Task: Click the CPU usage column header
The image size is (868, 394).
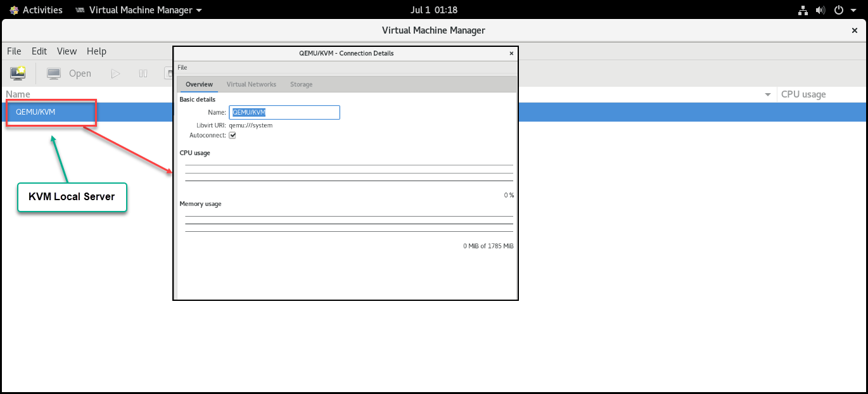Action: pyautogui.click(x=821, y=94)
